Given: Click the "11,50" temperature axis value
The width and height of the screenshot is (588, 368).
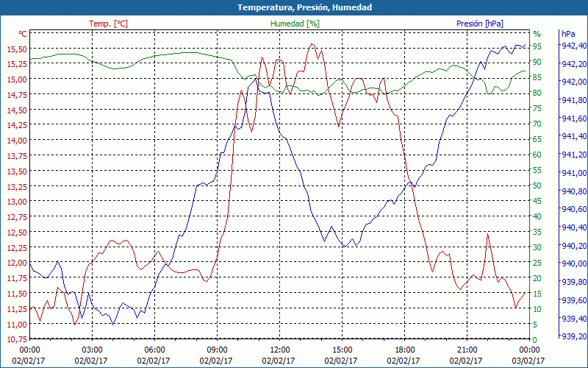Looking at the screenshot, I should click(x=17, y=293).
